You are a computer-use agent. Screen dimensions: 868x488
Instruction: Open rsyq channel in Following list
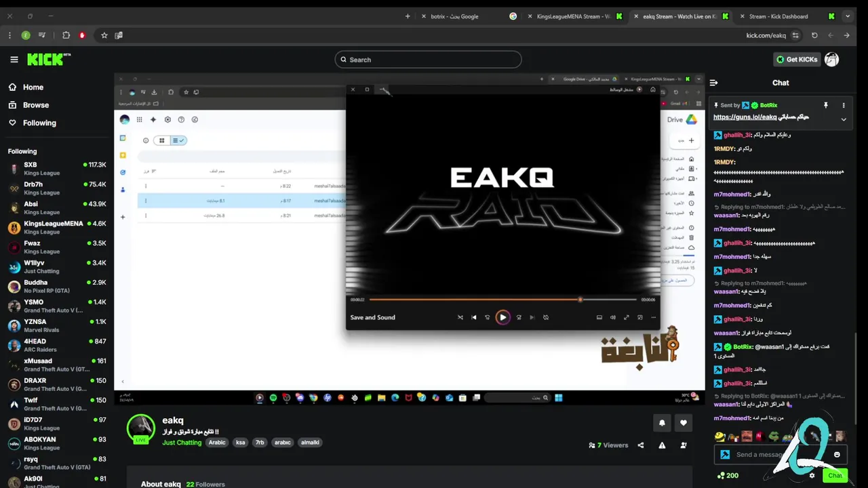(x=57, y=464)
